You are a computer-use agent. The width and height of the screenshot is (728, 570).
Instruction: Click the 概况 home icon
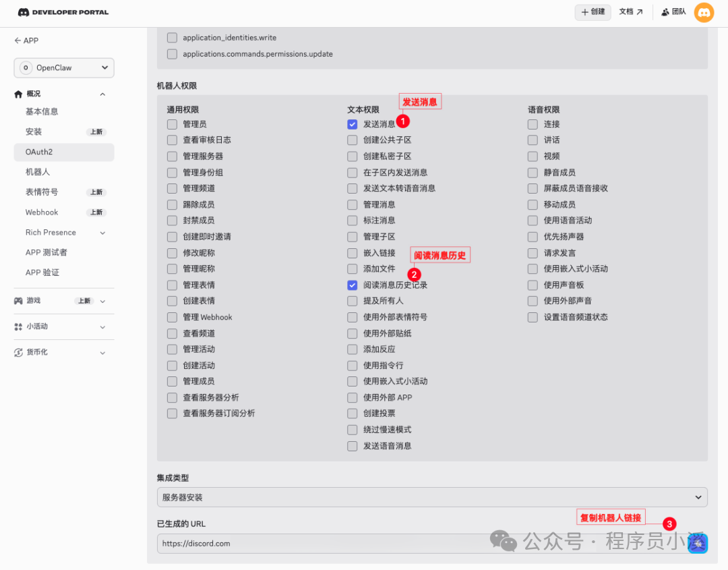click(x=18, y=94)
